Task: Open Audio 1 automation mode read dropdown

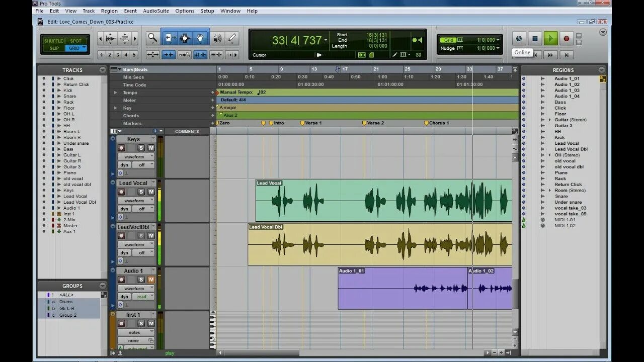Action: [144, 297]
